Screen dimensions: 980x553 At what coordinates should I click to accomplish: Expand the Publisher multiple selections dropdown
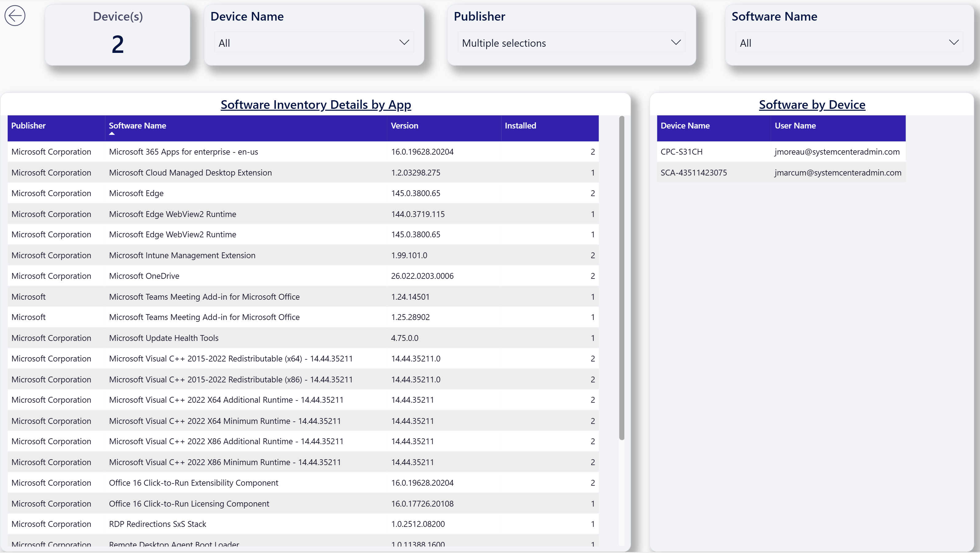571,43
